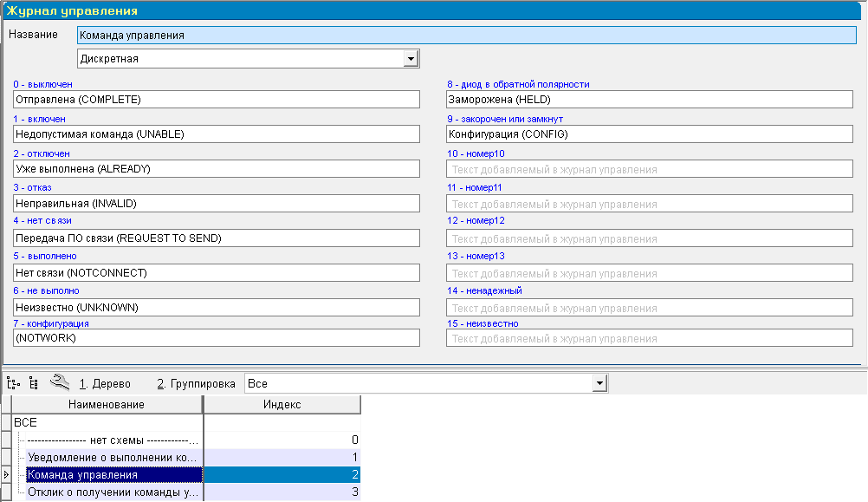This screenshot has height=502, width=868.
Task: Click the '(NOTWORK)' text field
Action: [217, 338]
